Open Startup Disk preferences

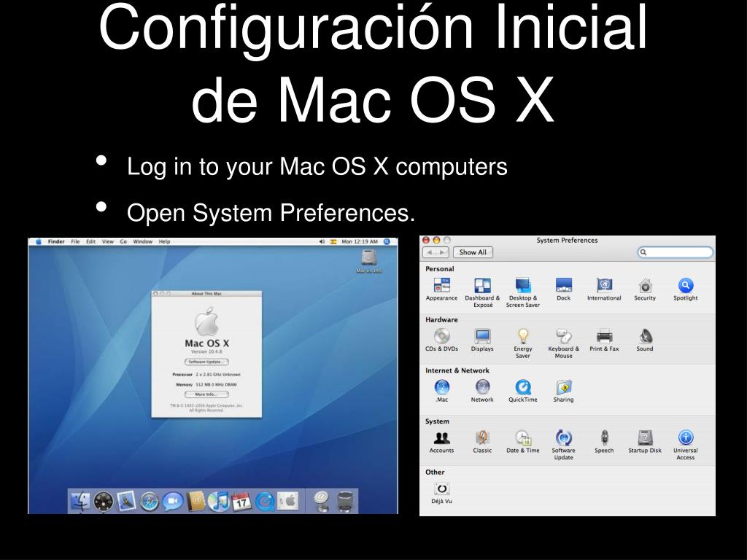pyautogui.click(x=645, y=442)
